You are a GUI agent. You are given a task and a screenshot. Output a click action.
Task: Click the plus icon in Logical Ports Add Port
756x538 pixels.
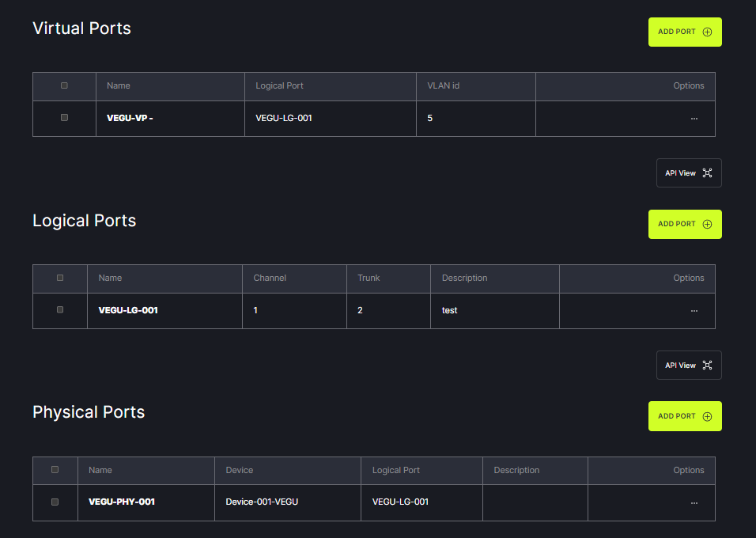pyautogui.click(x=707, y=225)
